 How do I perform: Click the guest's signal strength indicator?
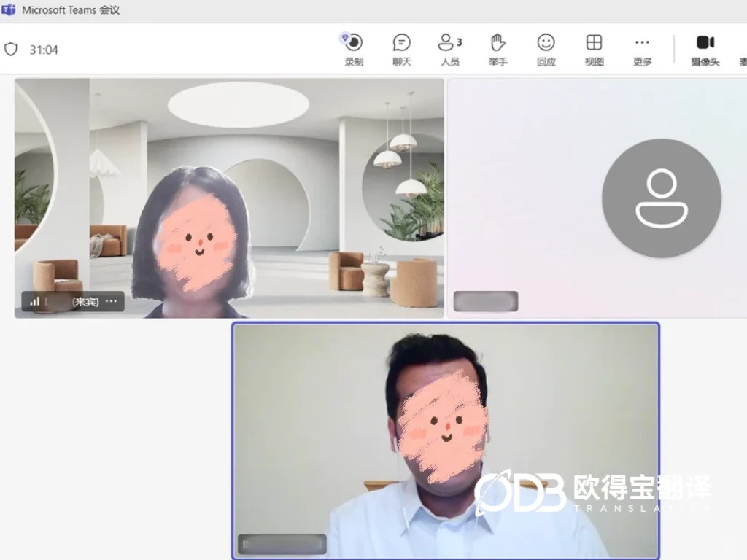35,301
